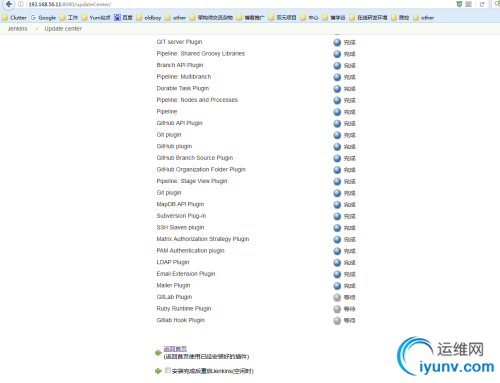Click the browser back arrow button
This screenshot has width=500, height=383.
click(9, 4)
